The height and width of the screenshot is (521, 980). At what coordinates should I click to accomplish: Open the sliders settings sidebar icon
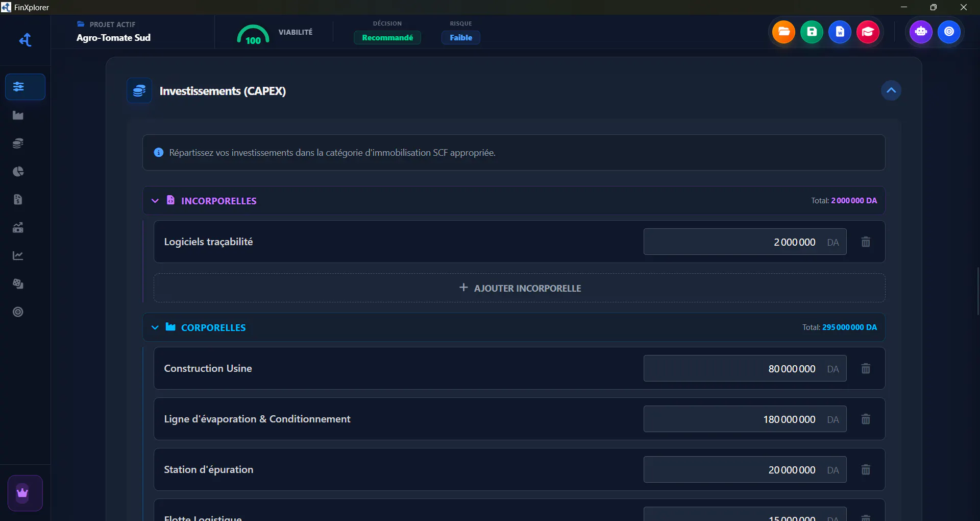(25, 87)
